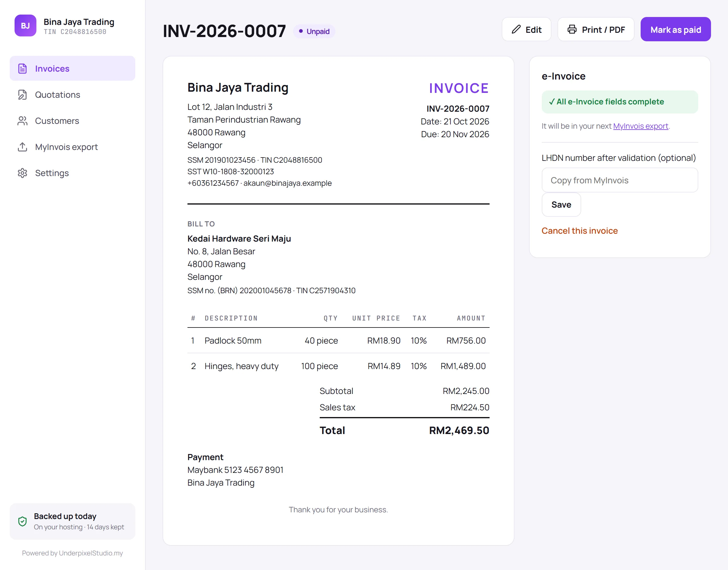728x570 pixels.
Task: Click the pencil icon on Edit button
Action: pyautogui.click(x=516, y=29)
